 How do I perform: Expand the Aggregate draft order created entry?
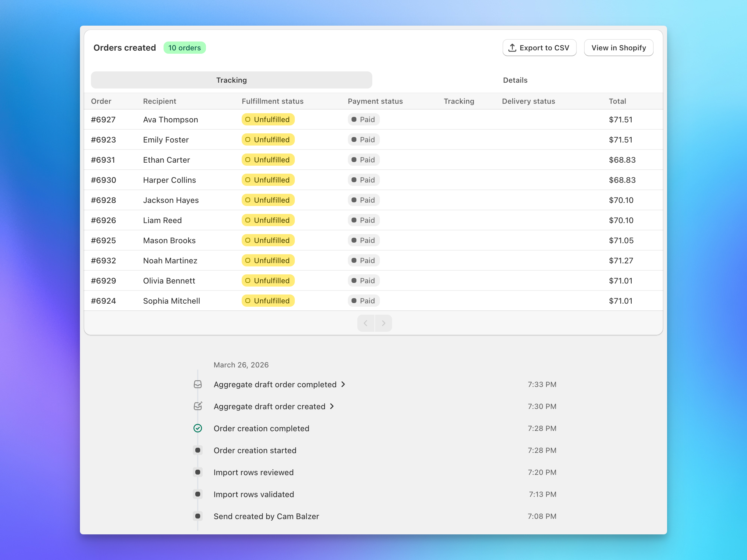(x=331, y=406)
